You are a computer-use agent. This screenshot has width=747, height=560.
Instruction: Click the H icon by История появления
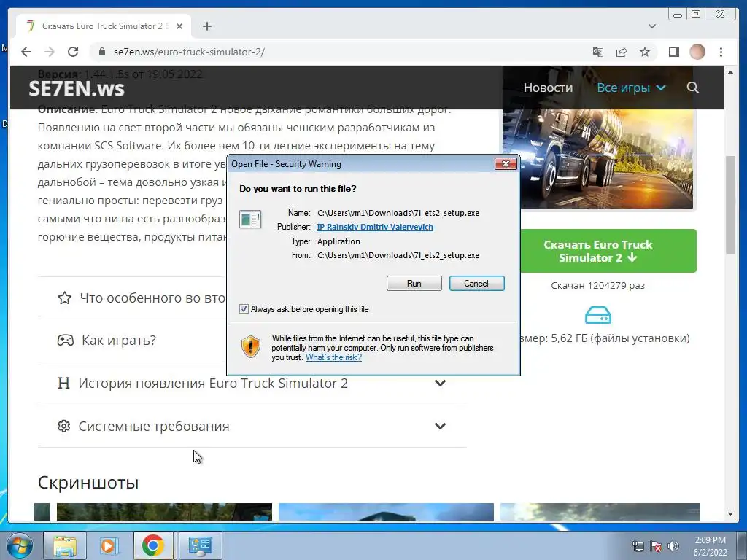pos(63,383)
